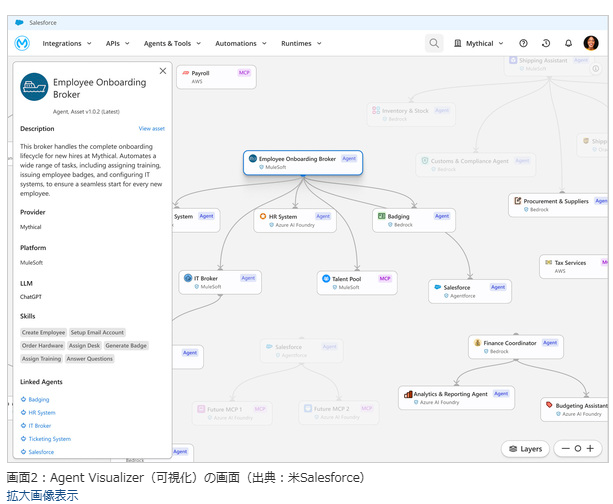Close the Employee Onboarding Broker panel
Image resolution: width=613 pixels, height=504 pixels.
tap(163, 71)
